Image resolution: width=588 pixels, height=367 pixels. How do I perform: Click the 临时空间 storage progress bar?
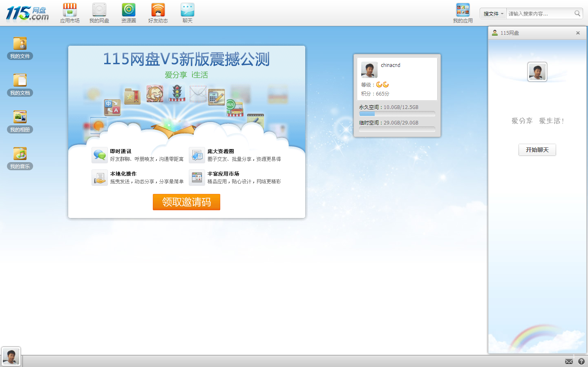click(397, 129)
